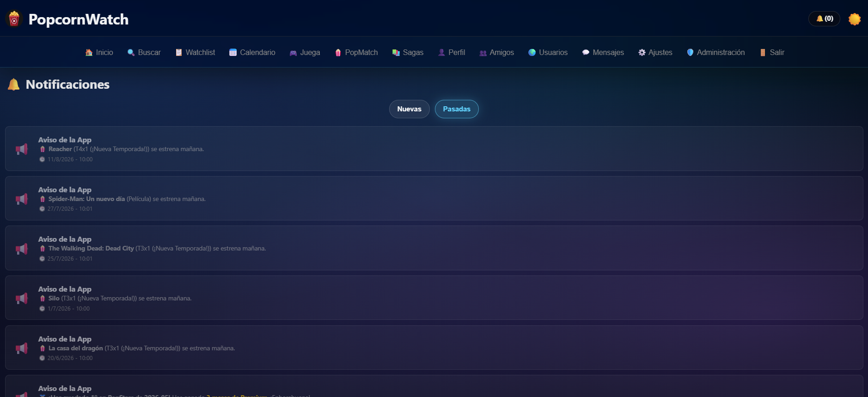Click the 20/6/2026 - 10:00 timestamp
The height and width of the screenshot is (397, 868).
point(70,358)
